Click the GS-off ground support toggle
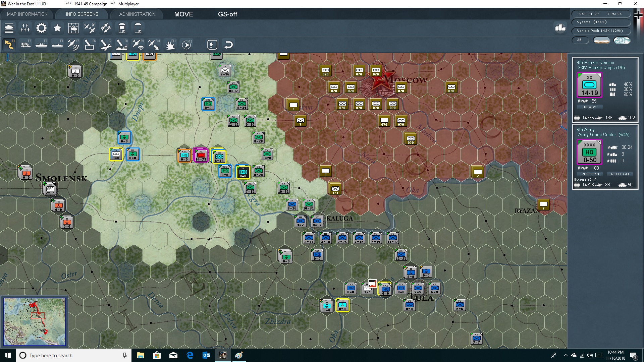Screen dimensions: 644x362 (227, 14)
